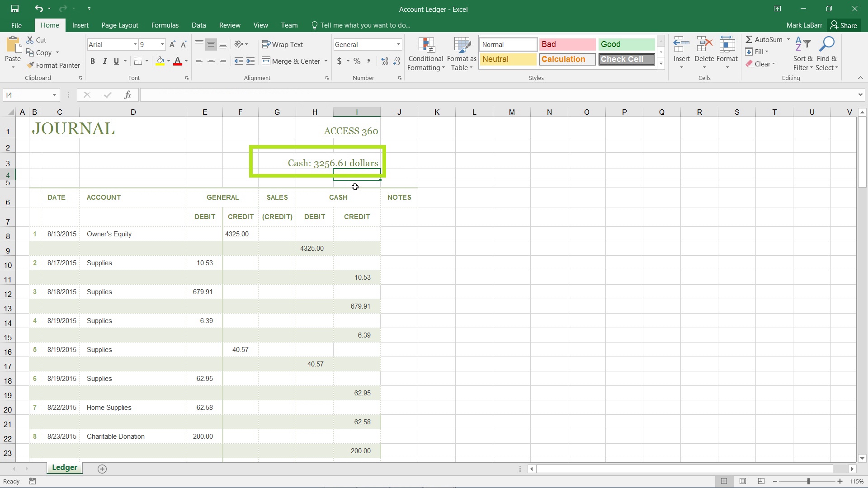
Task: Toggle Underline formatting on selection
Action: tap(117, 61)
